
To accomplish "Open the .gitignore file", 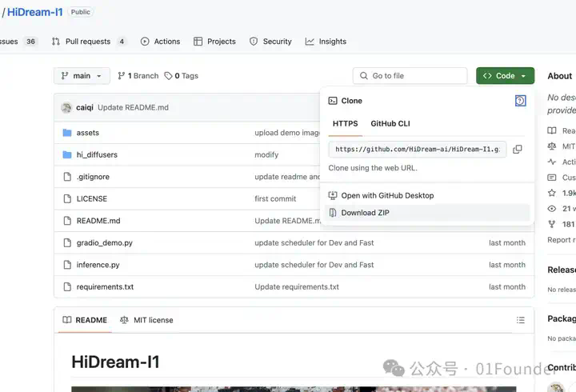I will pyautogui.click(x=93, y=177).
